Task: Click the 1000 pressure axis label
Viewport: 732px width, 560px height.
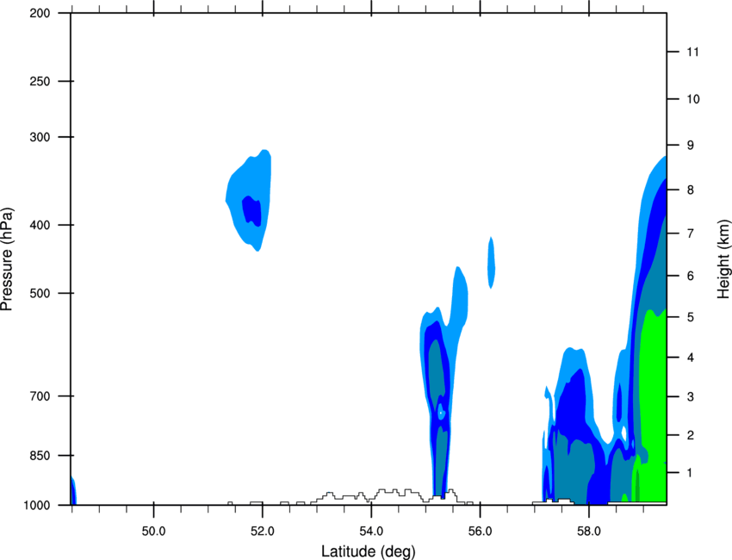Action: pyautogui.click(x=37, y=506)
